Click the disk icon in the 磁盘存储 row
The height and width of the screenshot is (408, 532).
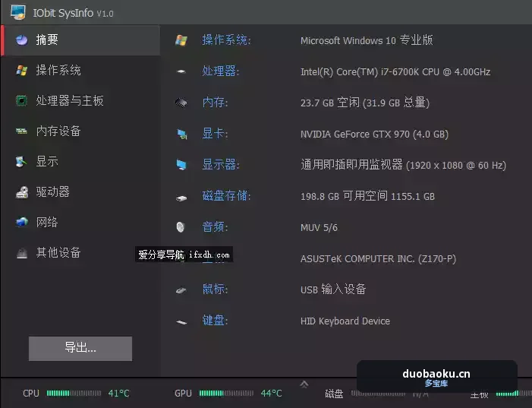[x=181, y=198]
